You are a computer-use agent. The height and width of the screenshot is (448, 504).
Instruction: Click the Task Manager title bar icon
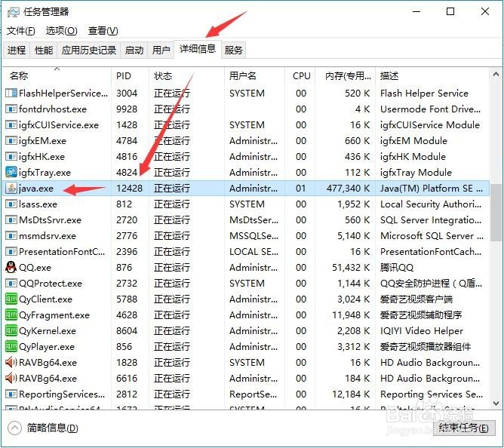pos(13,12)
